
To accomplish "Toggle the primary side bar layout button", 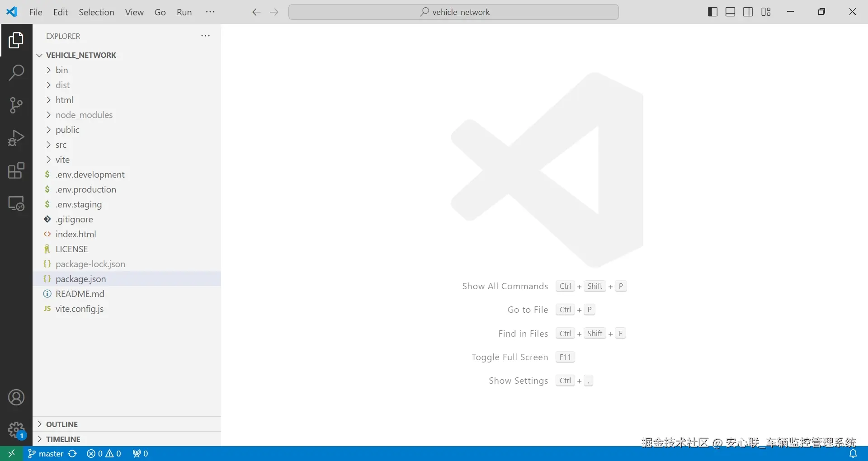I will pyautogui.click(x=712, y=12).
